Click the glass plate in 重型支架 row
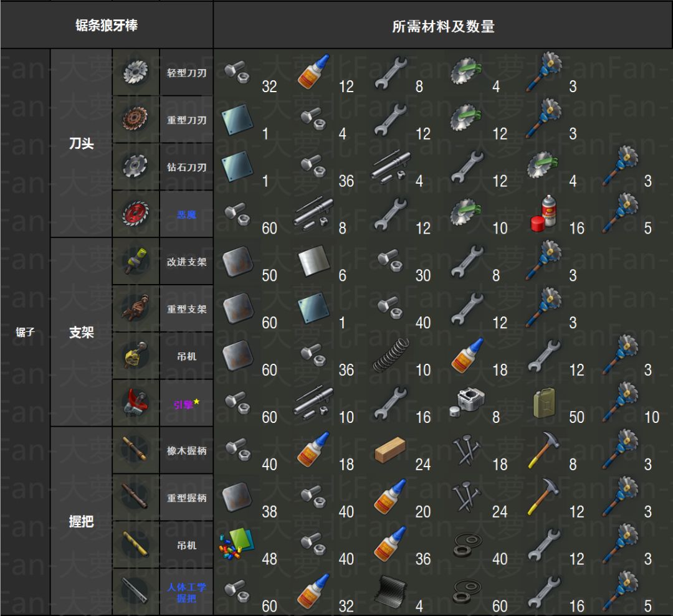673x616 pixels. click(x=313, y=308)
